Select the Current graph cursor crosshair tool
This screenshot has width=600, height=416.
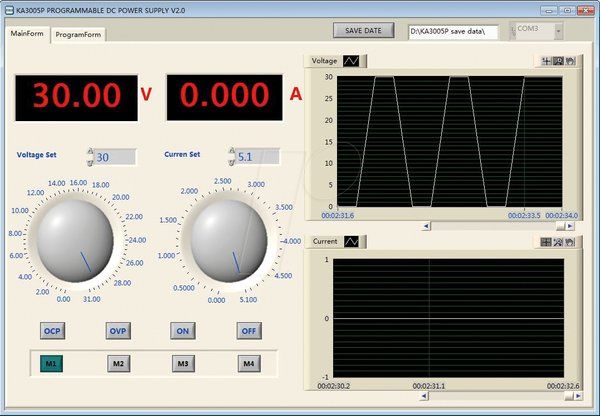pyautogui.click(x=546, y=242)
